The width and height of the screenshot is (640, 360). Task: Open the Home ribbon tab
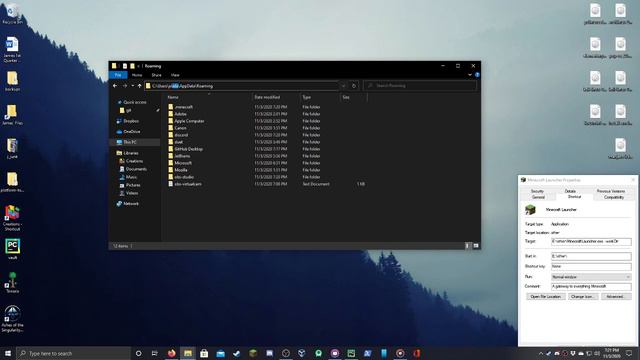(x=137, y=75)
